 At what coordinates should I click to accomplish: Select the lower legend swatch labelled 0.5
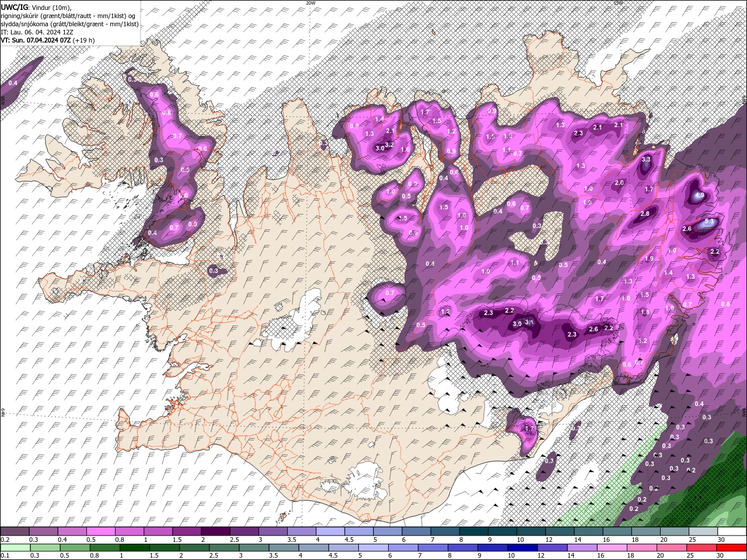75,548
